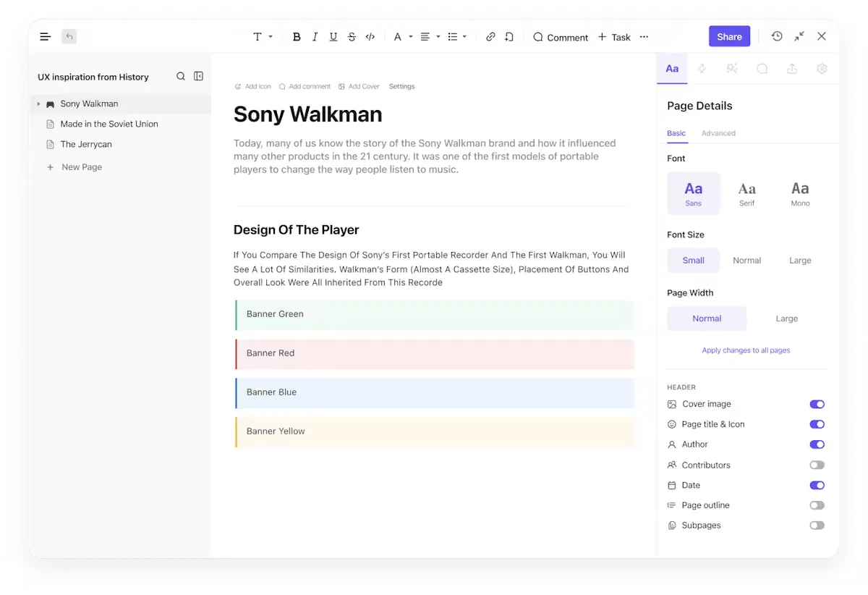This screenshot has width=868, height=595.
Task: Switch to the Advanced tab
Action: [x=718, y=133]
